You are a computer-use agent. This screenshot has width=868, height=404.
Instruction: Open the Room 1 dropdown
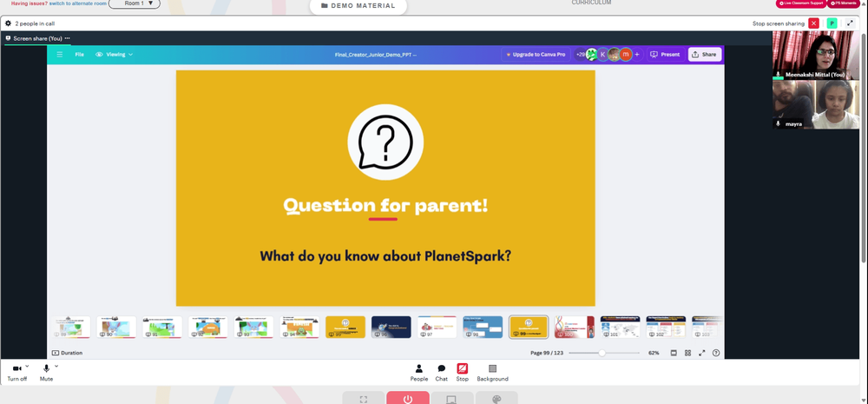pyautogui.click(x=135, y=3)
